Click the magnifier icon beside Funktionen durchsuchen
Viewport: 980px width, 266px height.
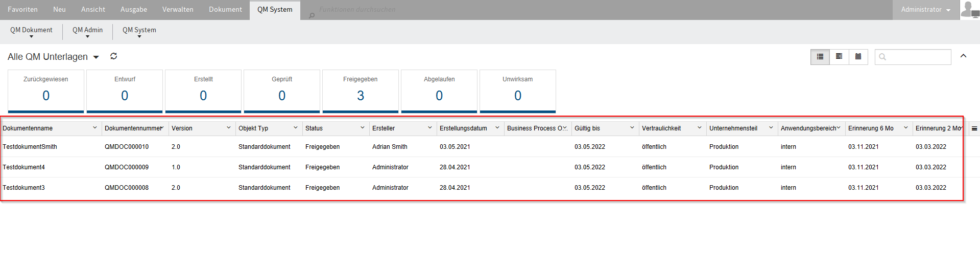tap(312, 15)
